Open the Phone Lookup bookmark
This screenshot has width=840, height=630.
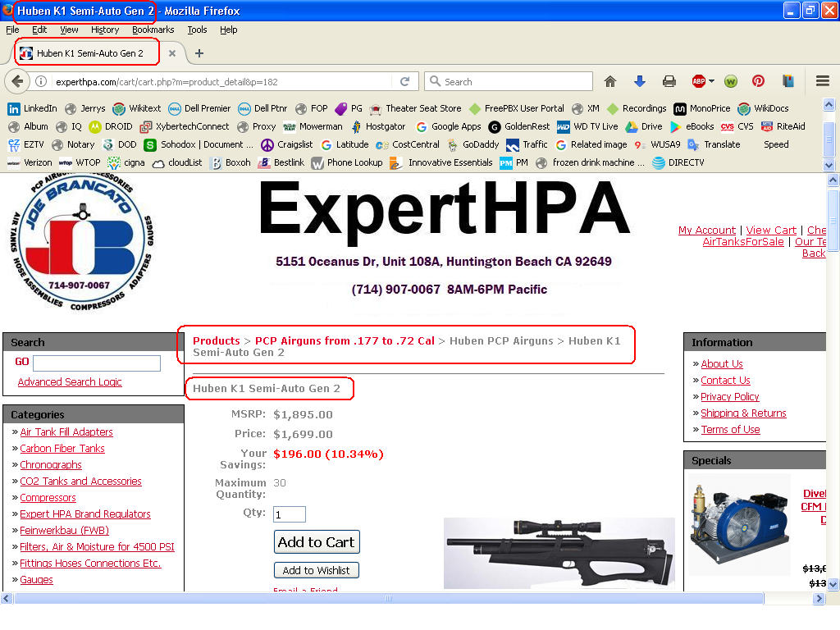tap(347, 163)
